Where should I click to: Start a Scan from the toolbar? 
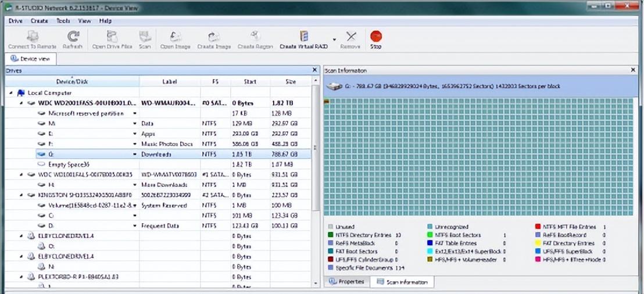(x=145, y=36)
